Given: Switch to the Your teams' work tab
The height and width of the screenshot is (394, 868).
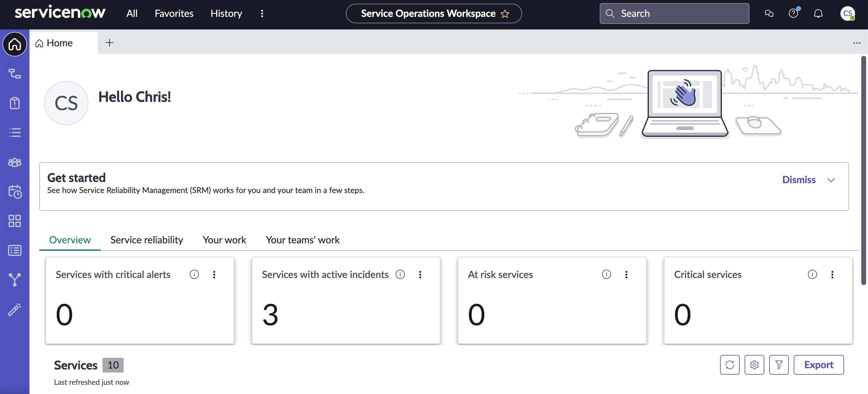Looking at the screenshot, I should [x=303, y=240].
